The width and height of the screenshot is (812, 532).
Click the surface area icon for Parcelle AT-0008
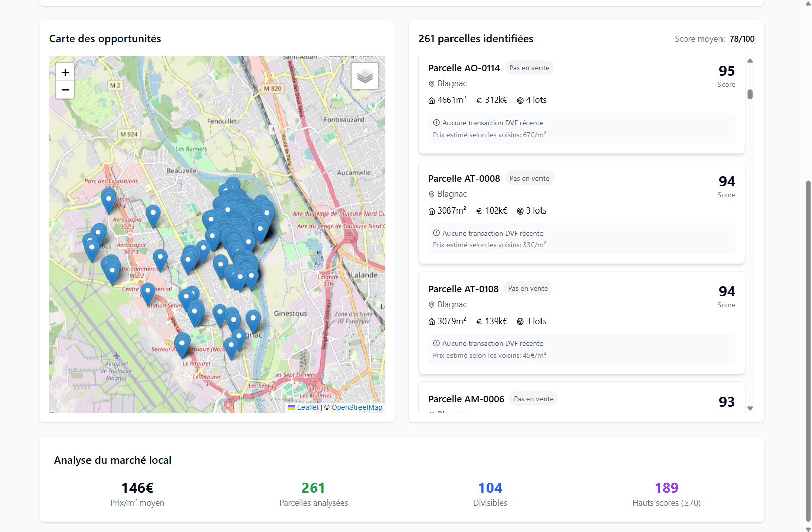click(x=431, y=211)
